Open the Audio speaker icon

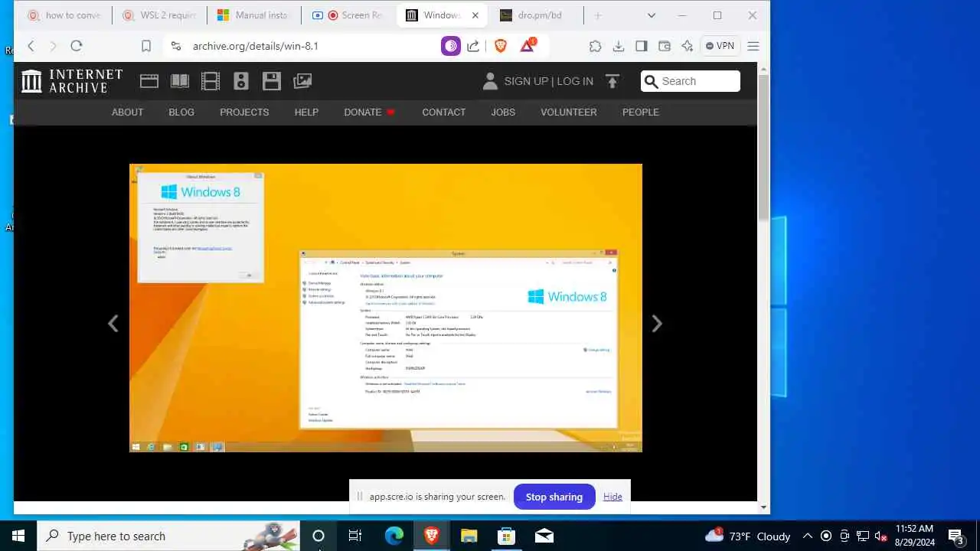[241, 80]
